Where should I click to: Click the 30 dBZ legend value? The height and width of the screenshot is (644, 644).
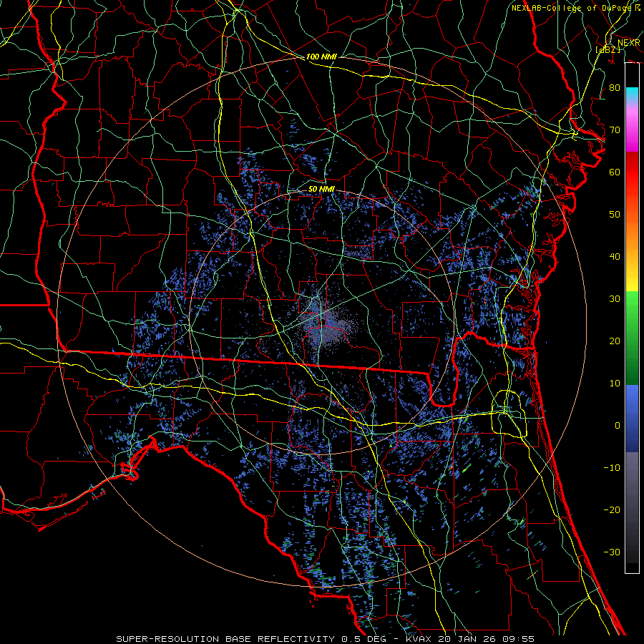[x=615, y=299]
